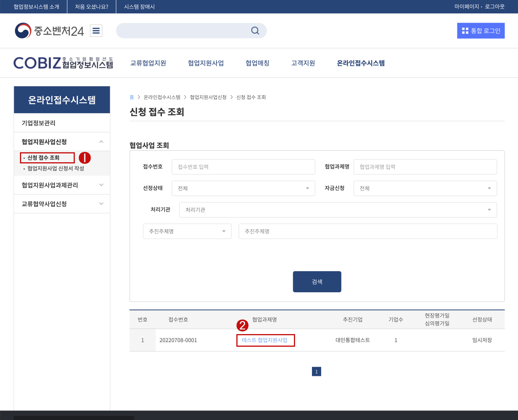Go to 마이페이지

467,7
